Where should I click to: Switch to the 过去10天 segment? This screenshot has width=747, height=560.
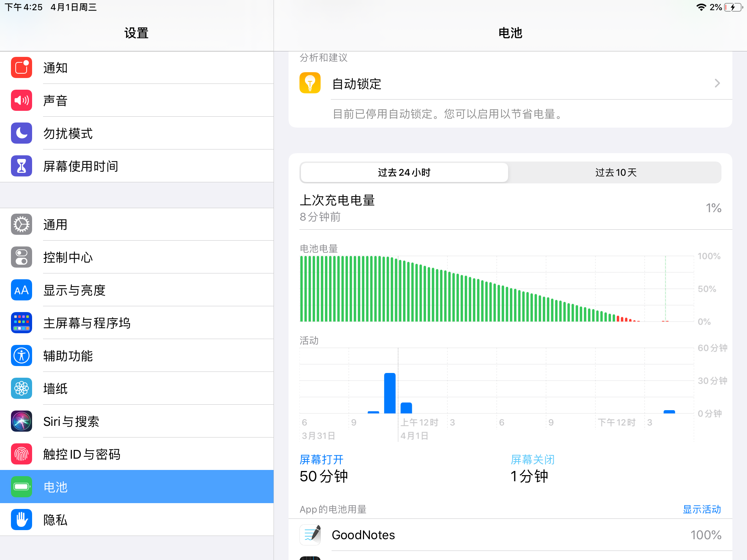[616, 172]
